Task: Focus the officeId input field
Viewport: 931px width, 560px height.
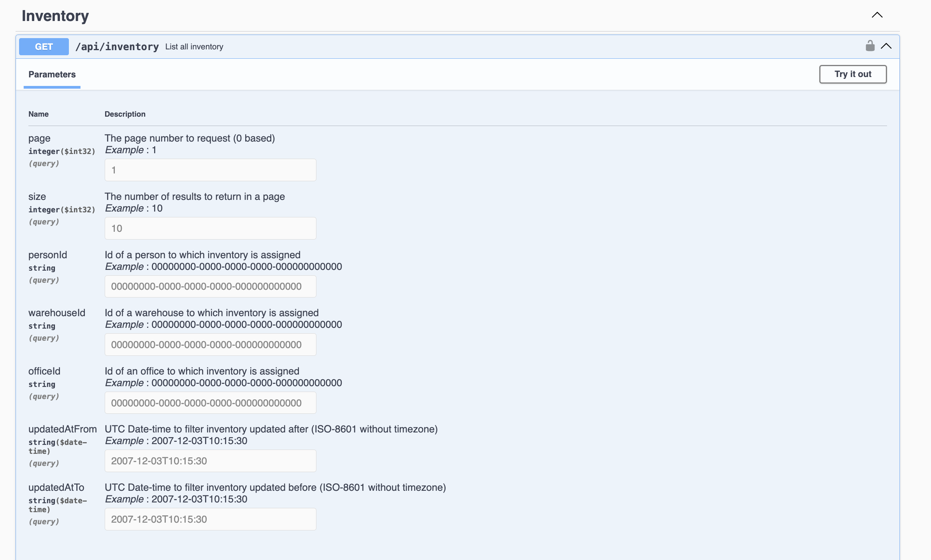Action: click(210, 403)
